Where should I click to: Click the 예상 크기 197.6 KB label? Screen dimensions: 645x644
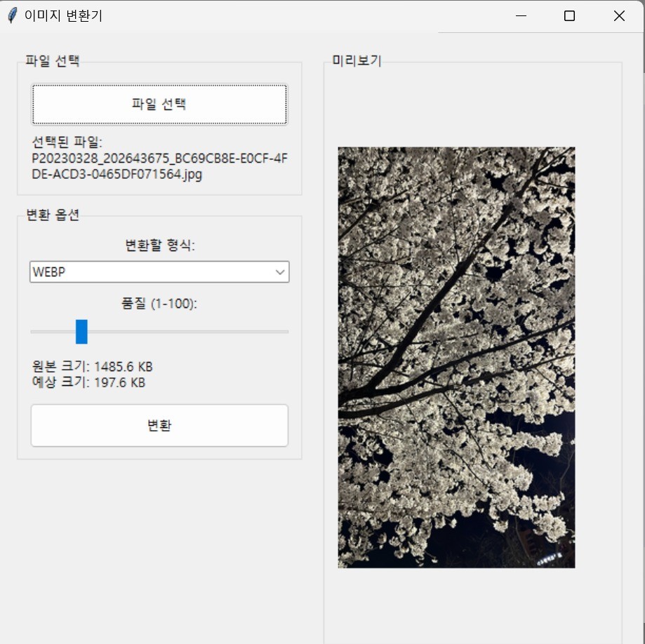[88, 382]
